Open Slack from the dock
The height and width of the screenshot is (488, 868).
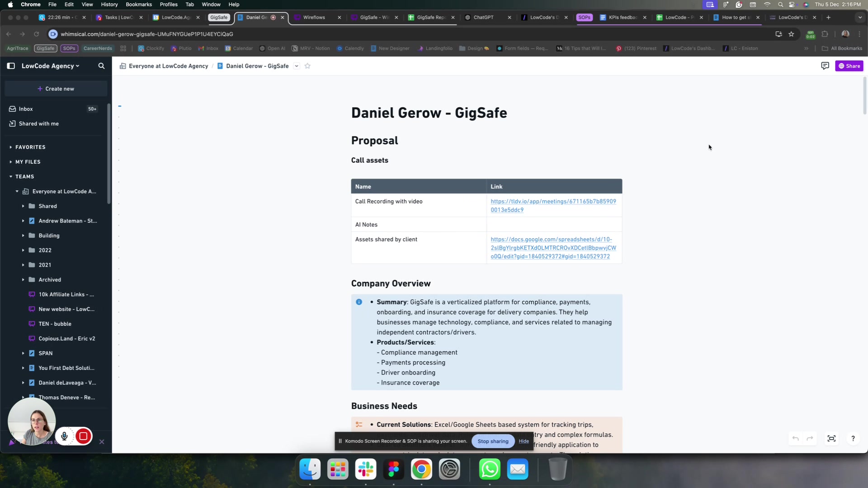click(365, 469)
